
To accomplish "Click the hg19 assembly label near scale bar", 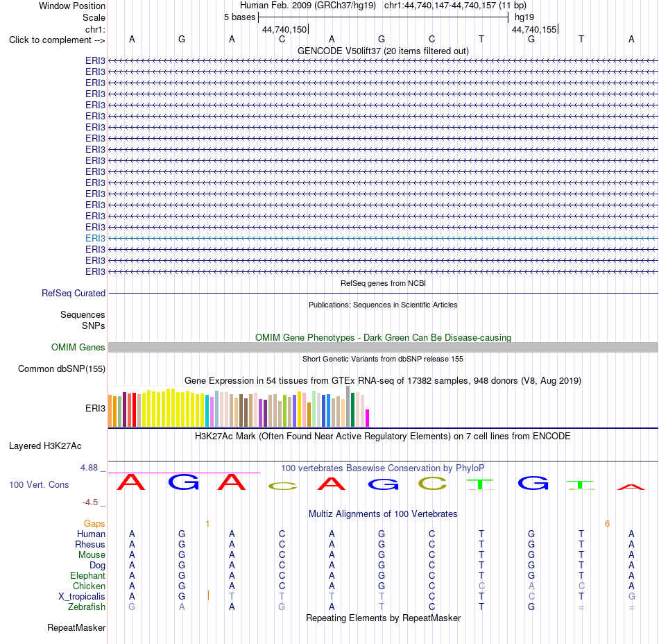I will tap(524, 17).
